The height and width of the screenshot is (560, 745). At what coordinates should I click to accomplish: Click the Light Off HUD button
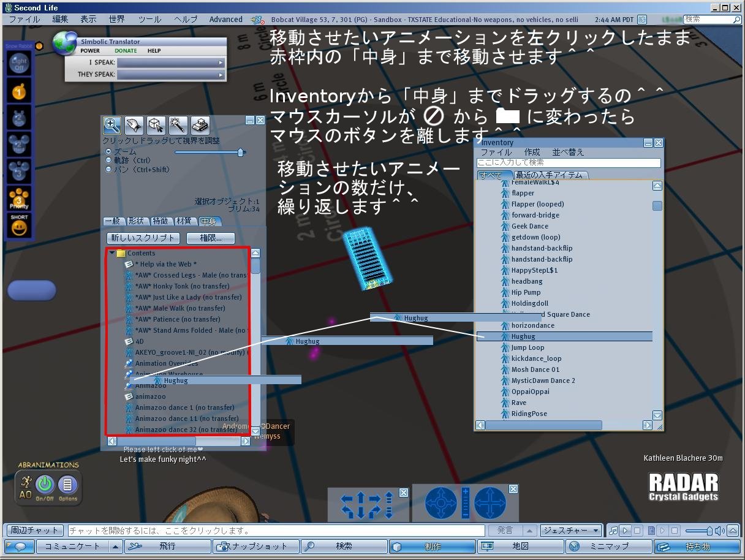[x=19, y=64]
